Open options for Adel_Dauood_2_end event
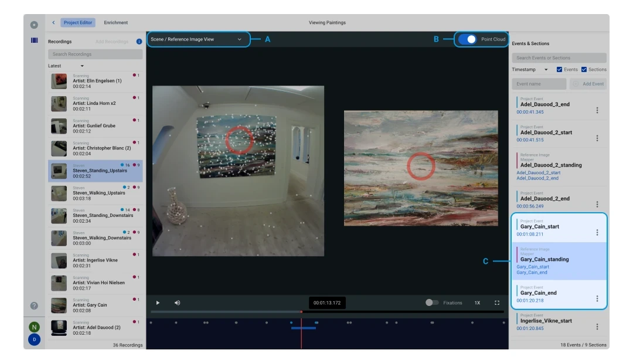633x364 pixels. [597, 205]
